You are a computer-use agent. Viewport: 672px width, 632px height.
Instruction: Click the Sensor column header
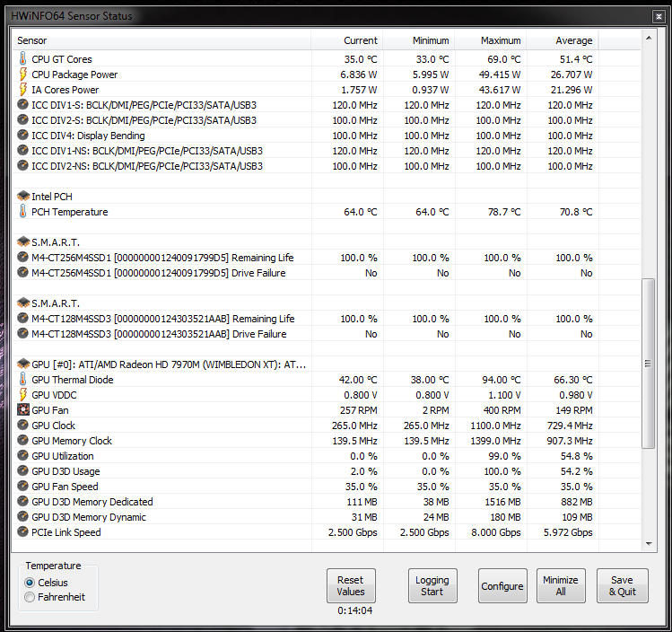pos(161,40)
